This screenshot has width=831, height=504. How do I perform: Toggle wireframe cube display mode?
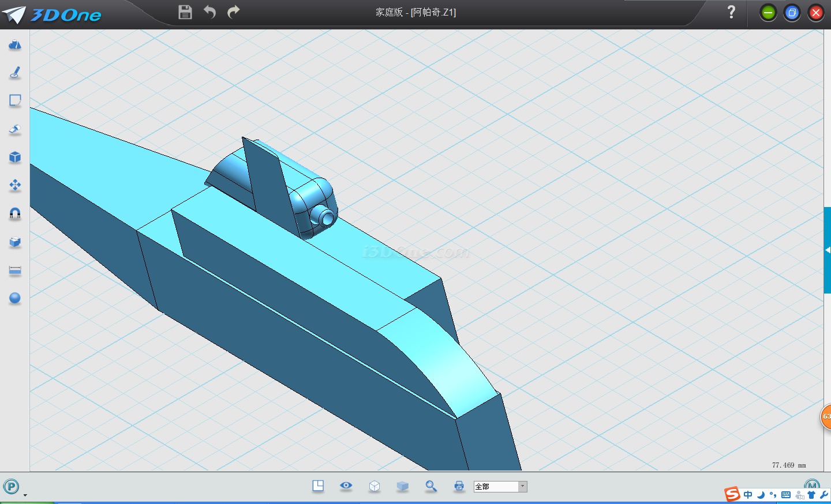click(x=375, y=486)
